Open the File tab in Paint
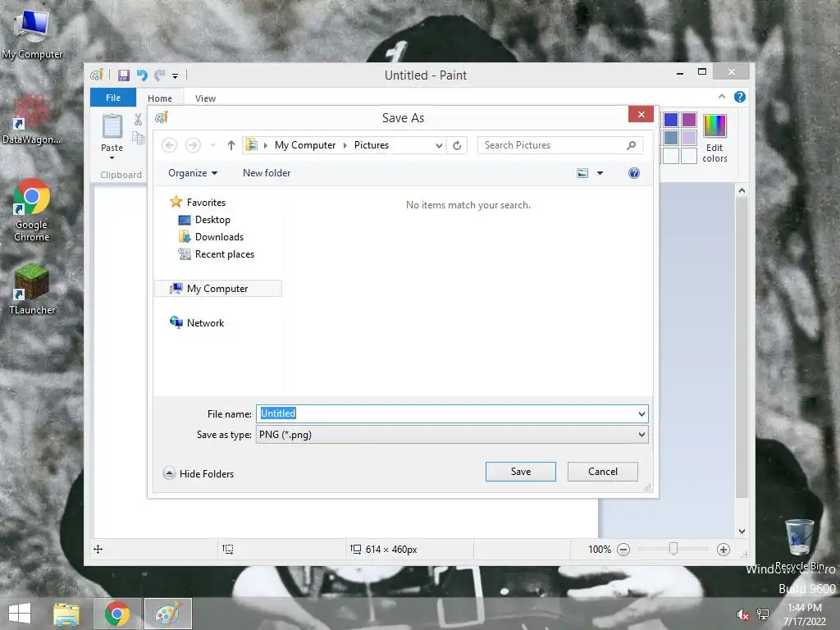 (x=113, y=98)
